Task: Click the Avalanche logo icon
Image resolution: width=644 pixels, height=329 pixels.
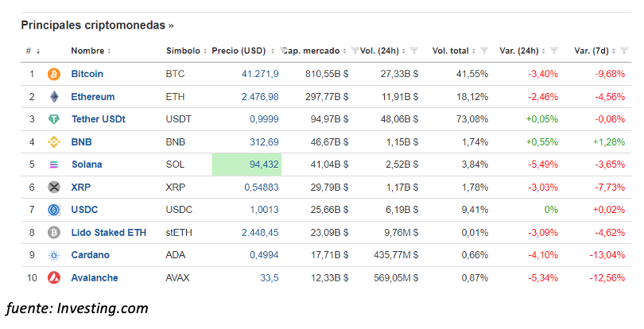Action: click(x=54, y=277)
